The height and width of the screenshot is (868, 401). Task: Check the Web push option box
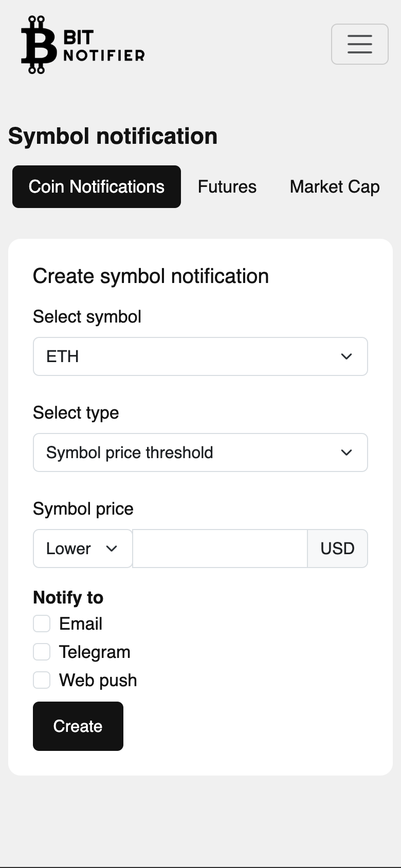click(x=42, y=680)
